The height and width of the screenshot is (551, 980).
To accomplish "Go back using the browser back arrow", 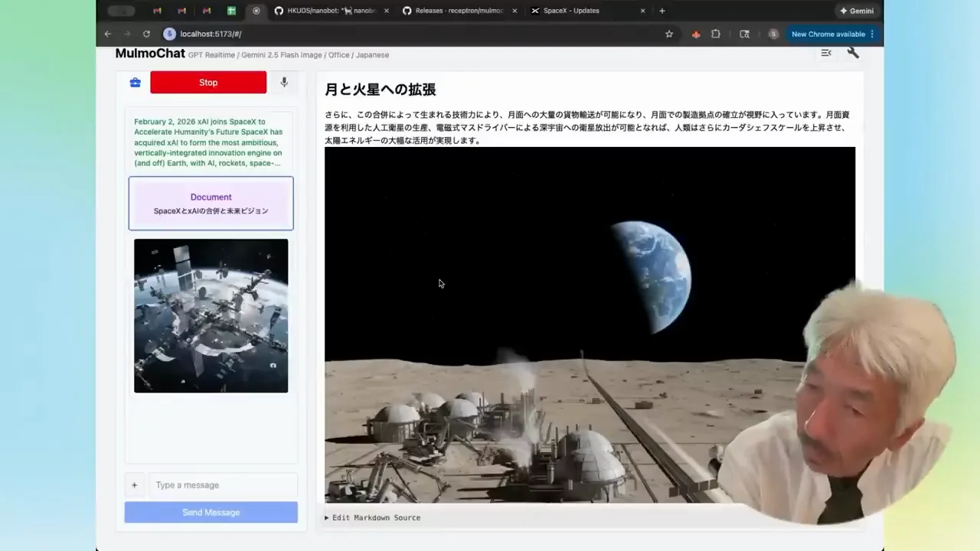I will pyautogui.click(x=108, y=34).
